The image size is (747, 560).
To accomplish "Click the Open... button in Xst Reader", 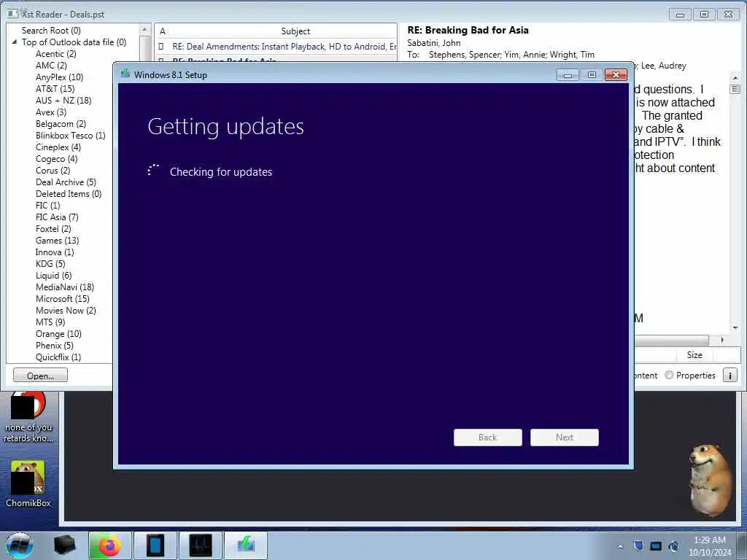I will pos(41,376).
